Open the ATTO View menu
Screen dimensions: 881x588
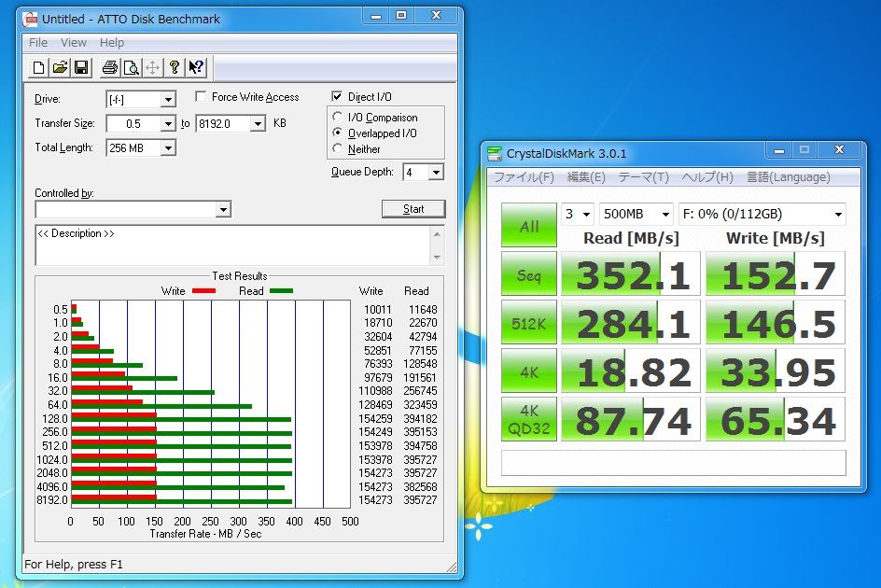74,43
